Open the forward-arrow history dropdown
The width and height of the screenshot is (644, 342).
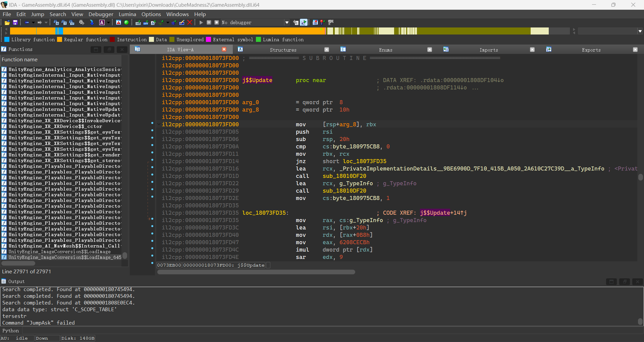tap(46, 22)
